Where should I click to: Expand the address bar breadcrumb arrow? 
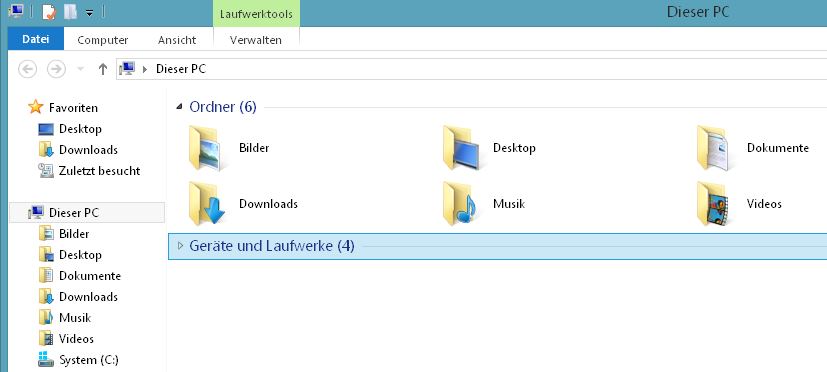pyautogui.click(x=145, y=69)
